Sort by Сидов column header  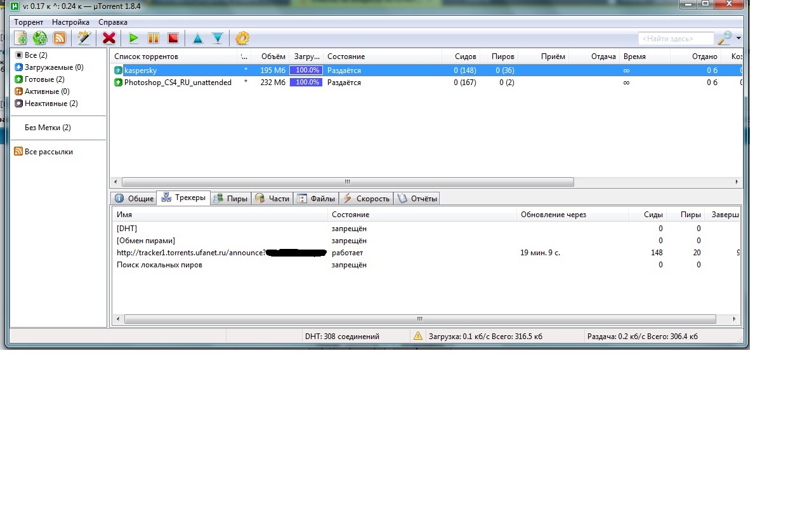461,57
